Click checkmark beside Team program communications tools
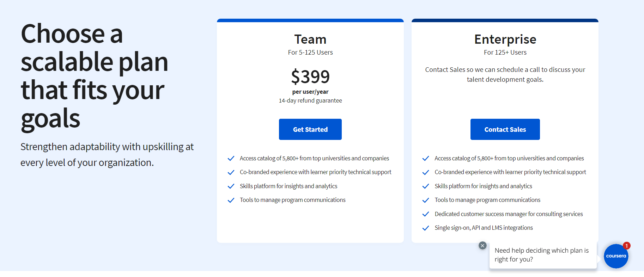644x277 pixels. tap(231, 200)
